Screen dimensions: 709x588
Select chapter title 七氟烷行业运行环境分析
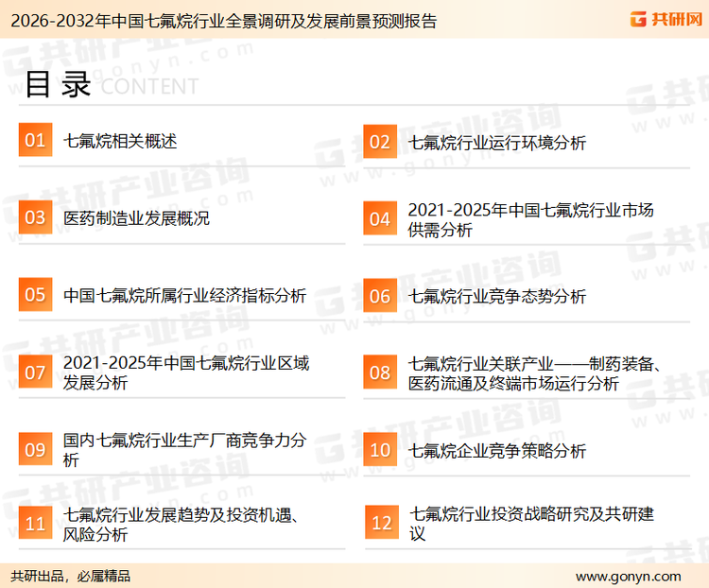pyautogui.click(x=497, y=143)
